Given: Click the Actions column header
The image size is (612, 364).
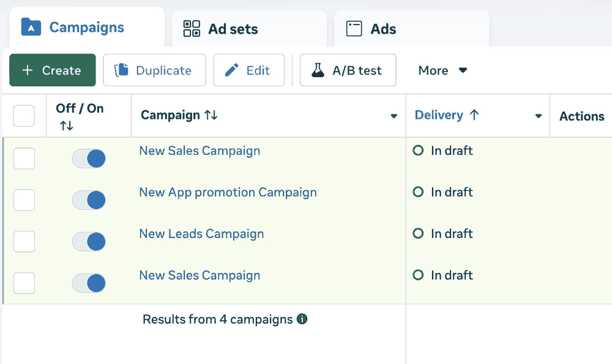Looking at the screenshot, I should 581,116.
